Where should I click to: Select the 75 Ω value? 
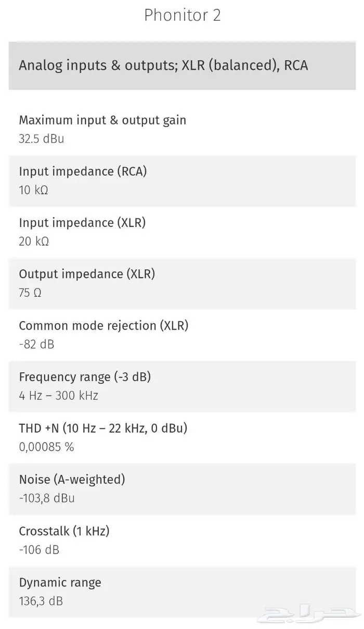[30, 293]
